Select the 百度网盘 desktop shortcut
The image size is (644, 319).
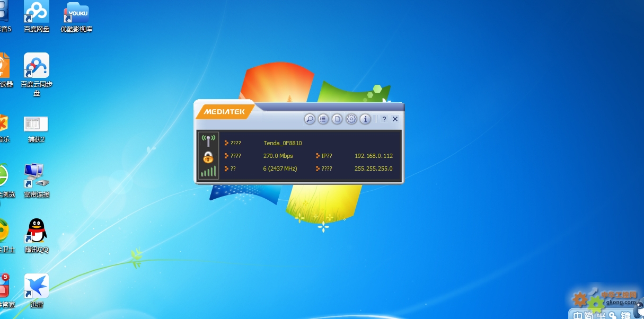(37, 17)
